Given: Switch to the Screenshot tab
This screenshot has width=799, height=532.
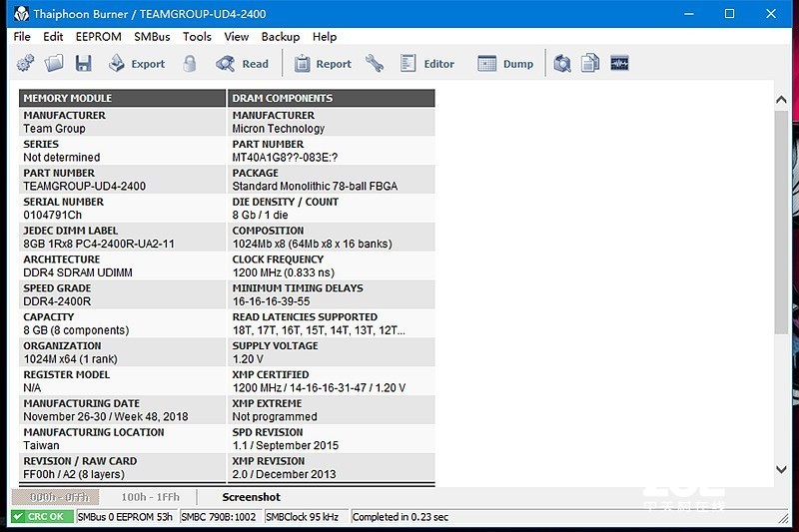Looking at the screenshot, I should (x=252, y=497).
